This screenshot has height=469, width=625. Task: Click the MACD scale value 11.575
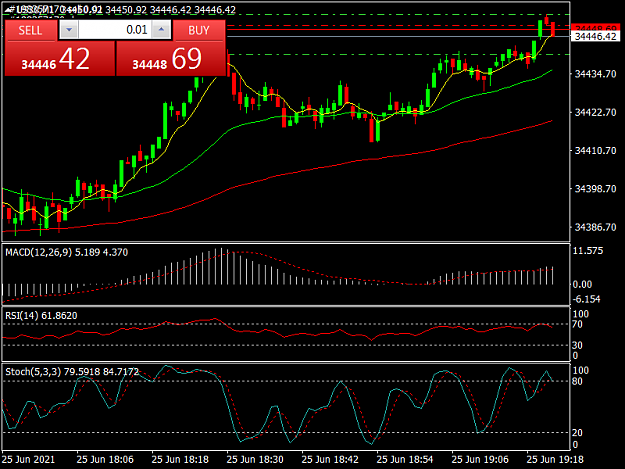pyautogui.click(x=588, y=251)
